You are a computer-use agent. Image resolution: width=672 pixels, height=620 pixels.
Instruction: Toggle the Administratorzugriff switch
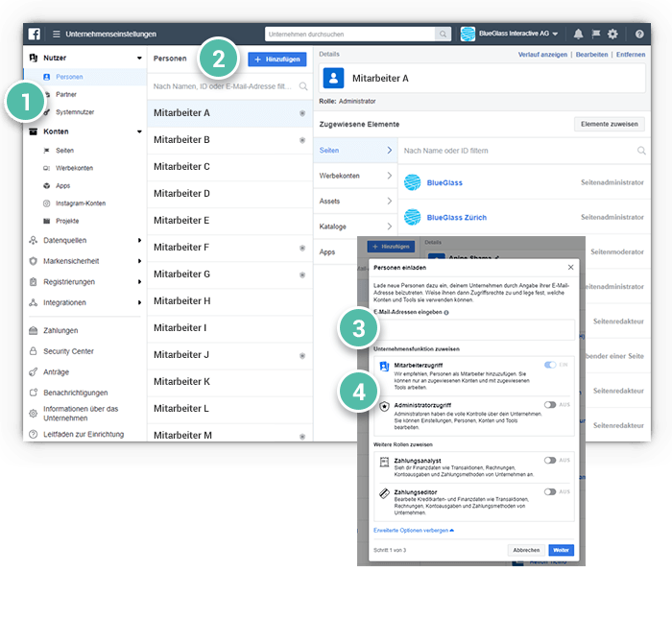pyautogui.click(x=550, y=405)
